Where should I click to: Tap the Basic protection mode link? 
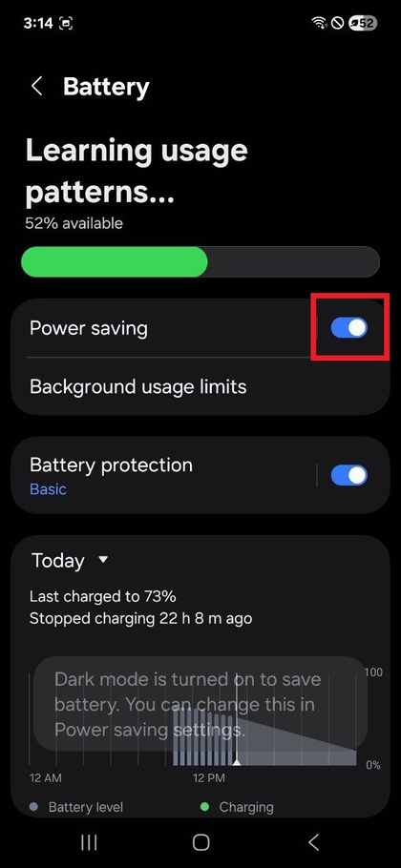click(48, 489)
